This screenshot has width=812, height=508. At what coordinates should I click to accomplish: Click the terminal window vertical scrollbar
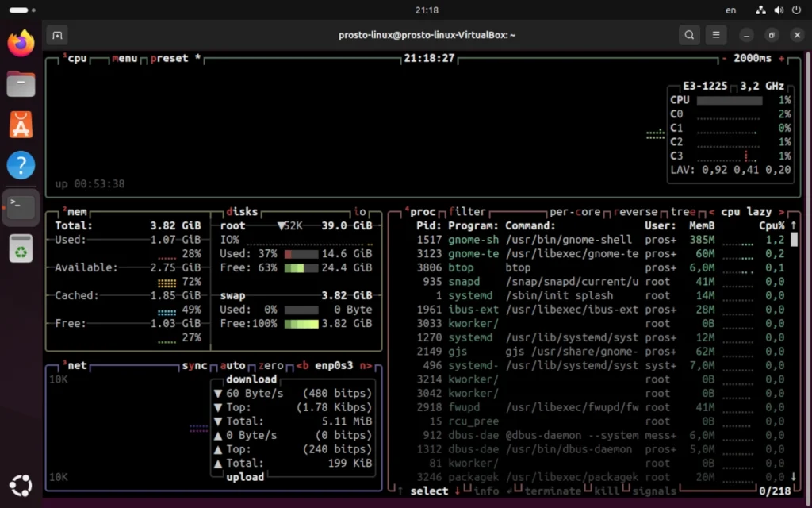click(x=808, y=275)
